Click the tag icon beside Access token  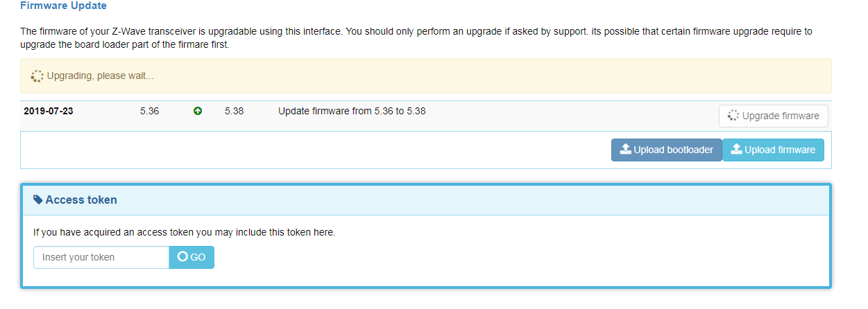[x=38, y=200]
